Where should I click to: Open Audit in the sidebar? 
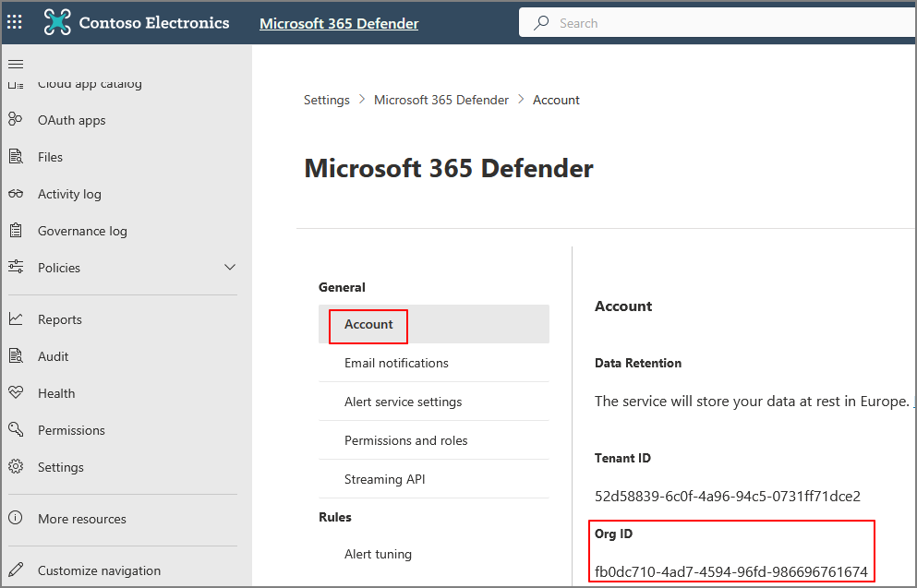53,356
